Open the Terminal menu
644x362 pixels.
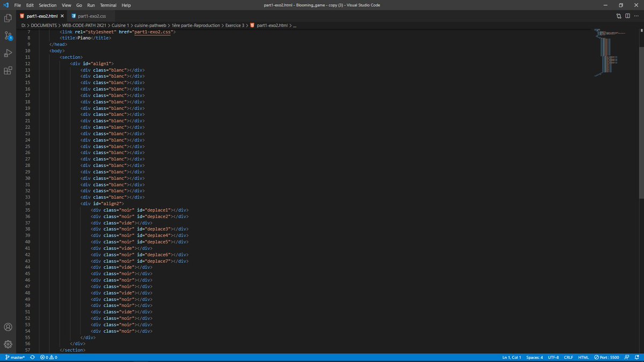tap(108, 5)
